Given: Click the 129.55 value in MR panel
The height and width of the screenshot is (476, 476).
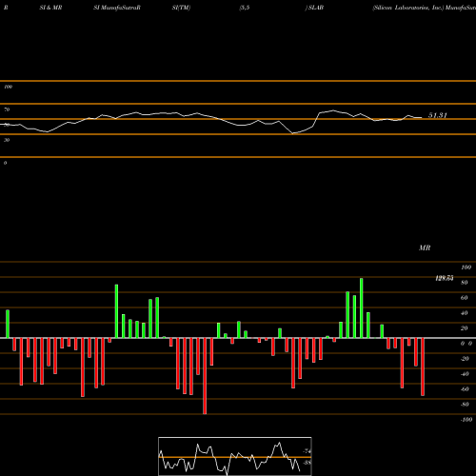Looking at the screenshot, I should click(x=445, y=278).
